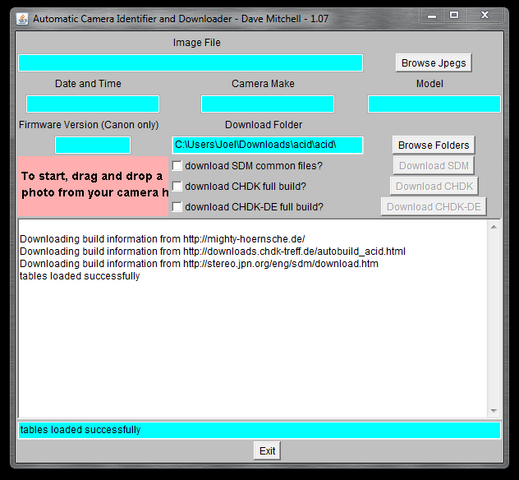Exit the application with Exit button

(267, 451)
